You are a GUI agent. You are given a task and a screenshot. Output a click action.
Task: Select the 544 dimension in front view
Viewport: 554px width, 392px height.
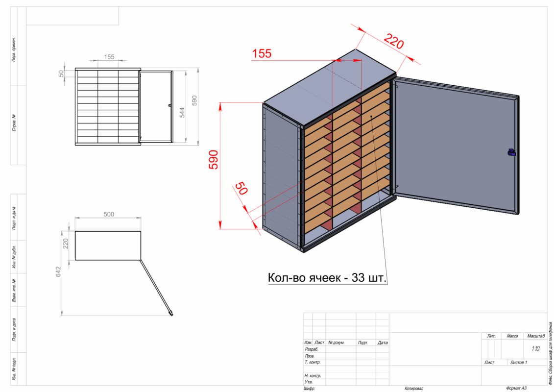click(182, 112)
